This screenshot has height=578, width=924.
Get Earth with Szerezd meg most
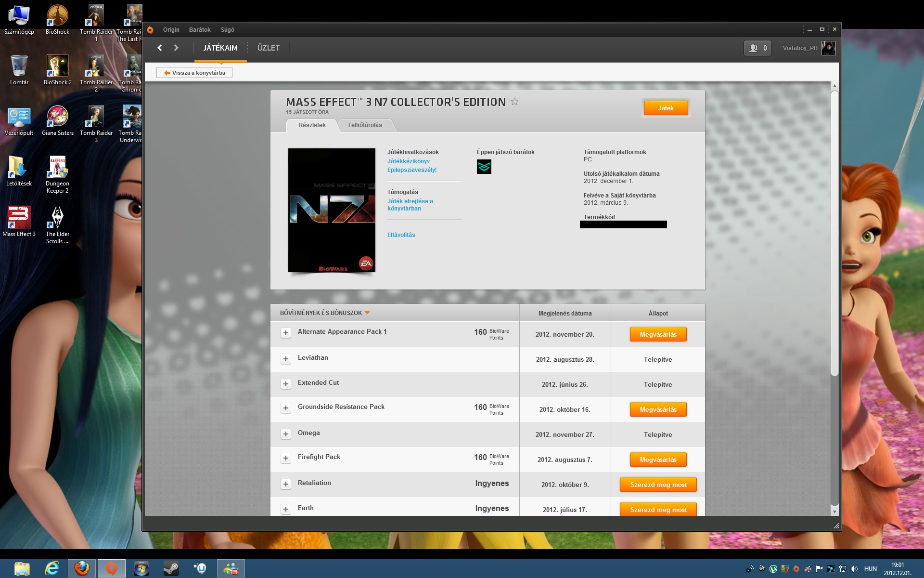coord(658,509)
